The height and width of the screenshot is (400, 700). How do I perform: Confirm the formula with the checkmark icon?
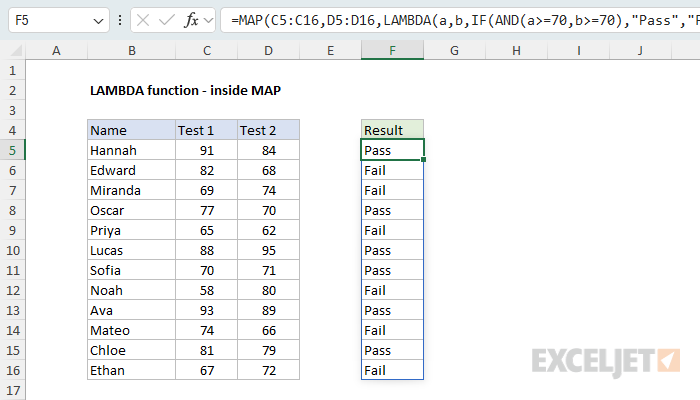pyautogui.click(x=167, y=20)
